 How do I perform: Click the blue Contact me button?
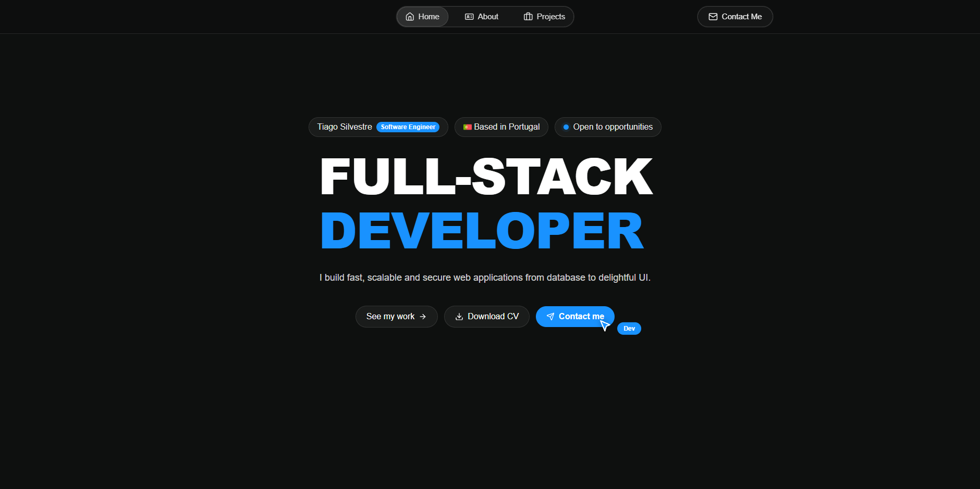575,316
